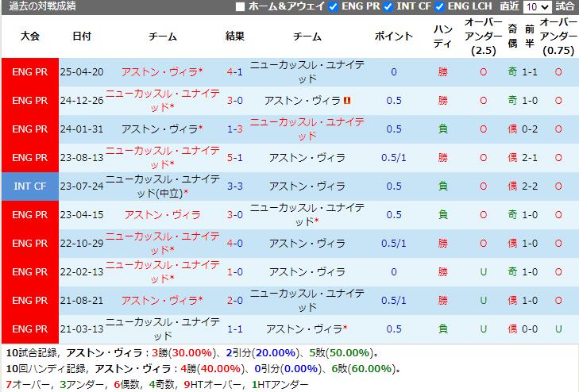
Task: Click the 6敗(60.00%) handicap summary
Action: (365, 369)
